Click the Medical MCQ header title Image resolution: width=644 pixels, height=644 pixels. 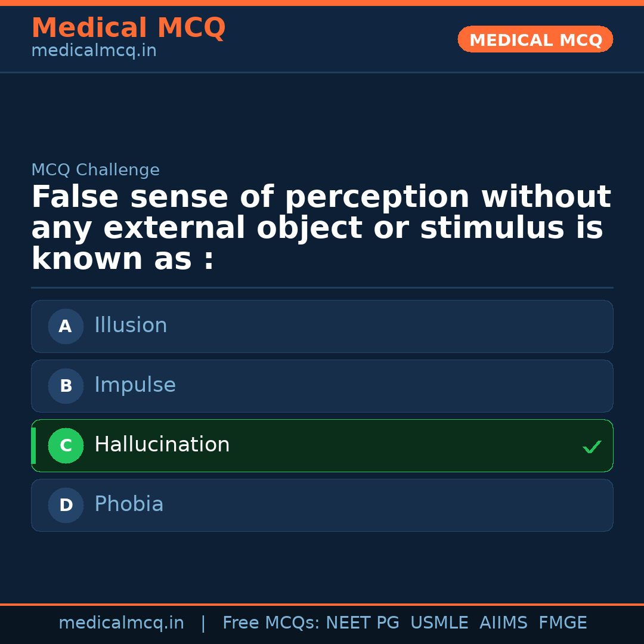click(128, 28)
